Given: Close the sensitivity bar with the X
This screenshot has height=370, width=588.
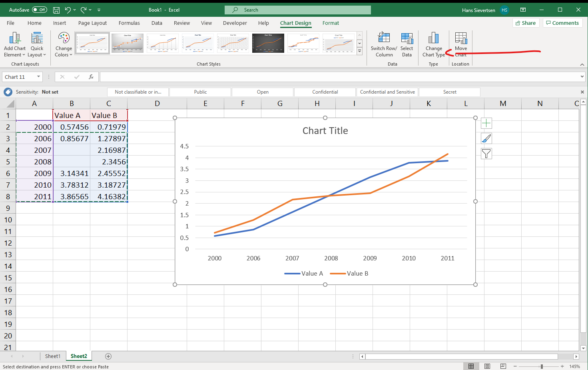Looking at the screenshot, I should (x=582, y=92).
